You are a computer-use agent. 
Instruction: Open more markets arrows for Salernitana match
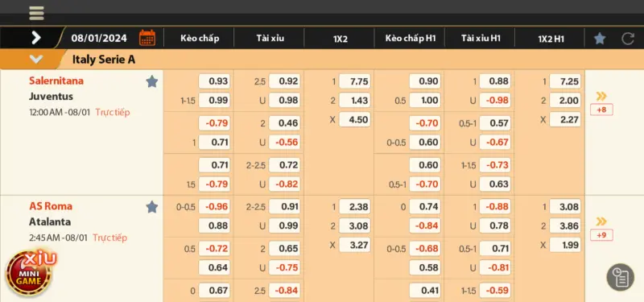pyautogui.click(x=601, y=97)
